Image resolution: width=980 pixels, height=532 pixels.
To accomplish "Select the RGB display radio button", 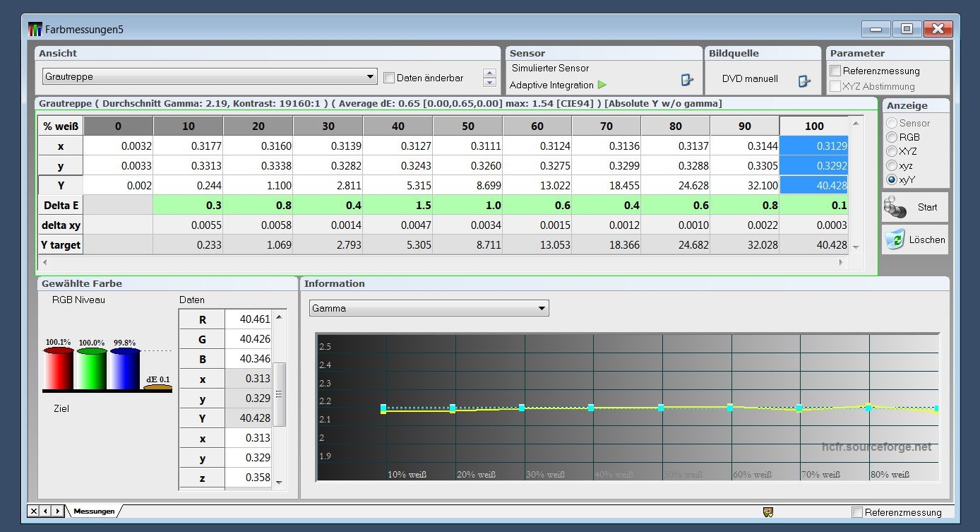I will (892, 137).
